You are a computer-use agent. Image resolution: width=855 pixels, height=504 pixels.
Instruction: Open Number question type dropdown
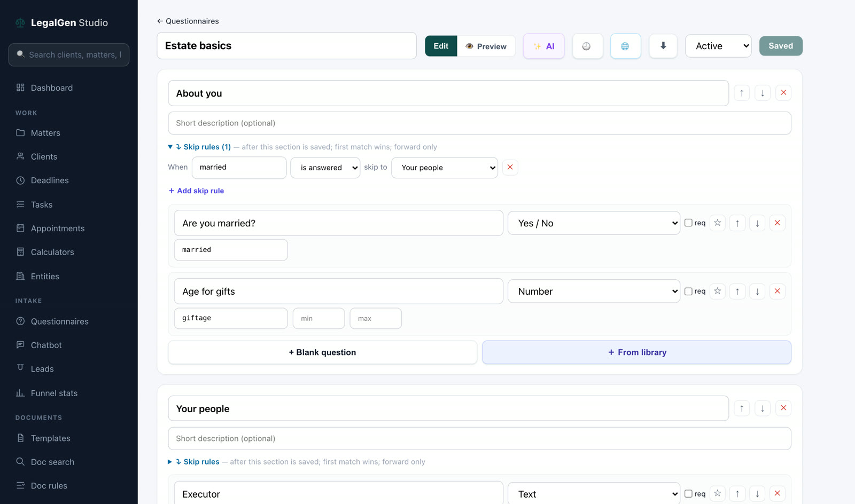pyautogui.click(x=594, y=292)
